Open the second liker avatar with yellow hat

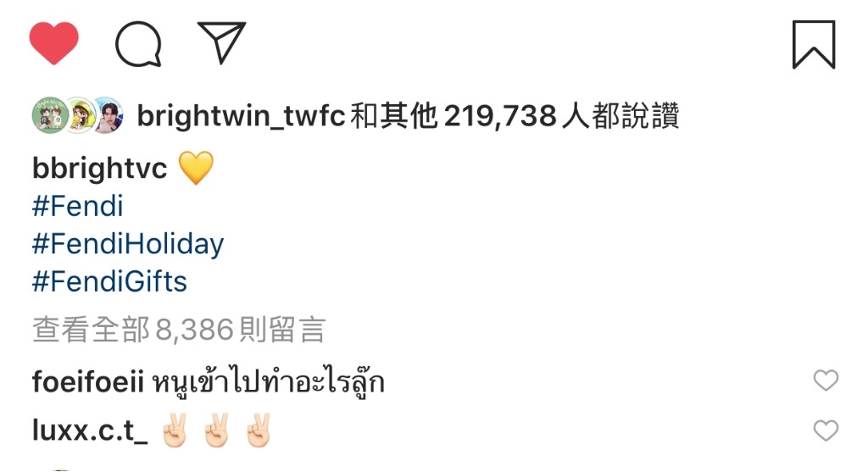click(x=81, y=115)
